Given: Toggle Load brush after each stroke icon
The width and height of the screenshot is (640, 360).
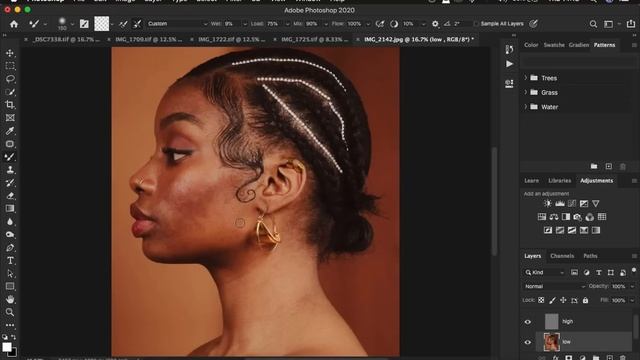Looking at the screenshot, I should tap(123, 24).
